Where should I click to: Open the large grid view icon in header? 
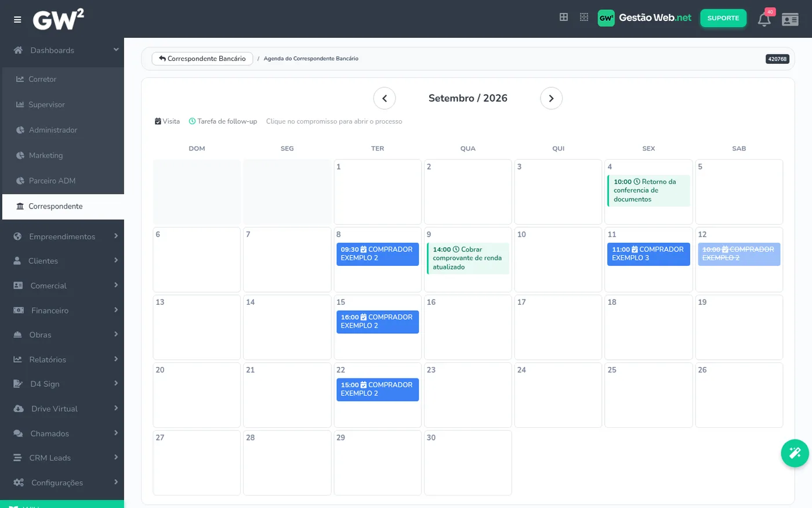tap(564, 17)
